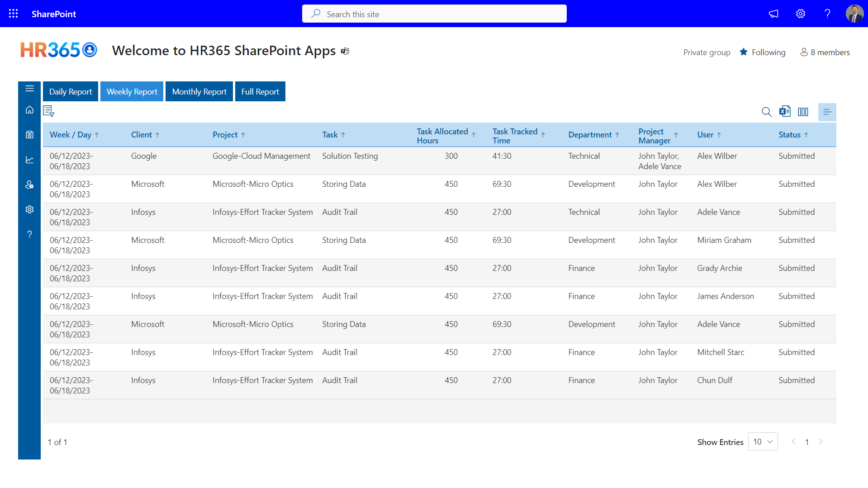
Task: Click the Google-Cloud Management project cell
Action: 261,156
